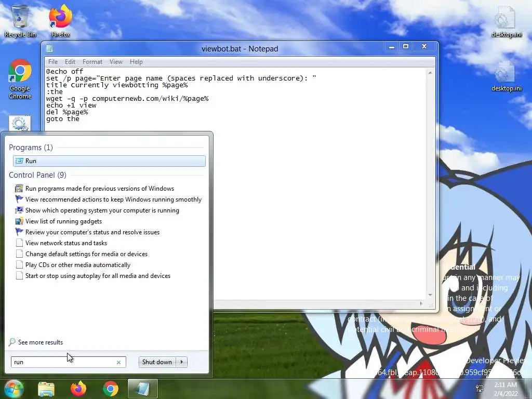Switch to Notepad taskbar button
This screenshot has width=532, height=399.
pos(142,389)
